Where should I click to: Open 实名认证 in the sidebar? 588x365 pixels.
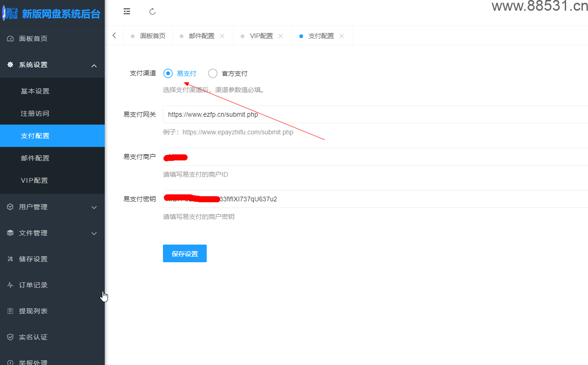[52, 337]
